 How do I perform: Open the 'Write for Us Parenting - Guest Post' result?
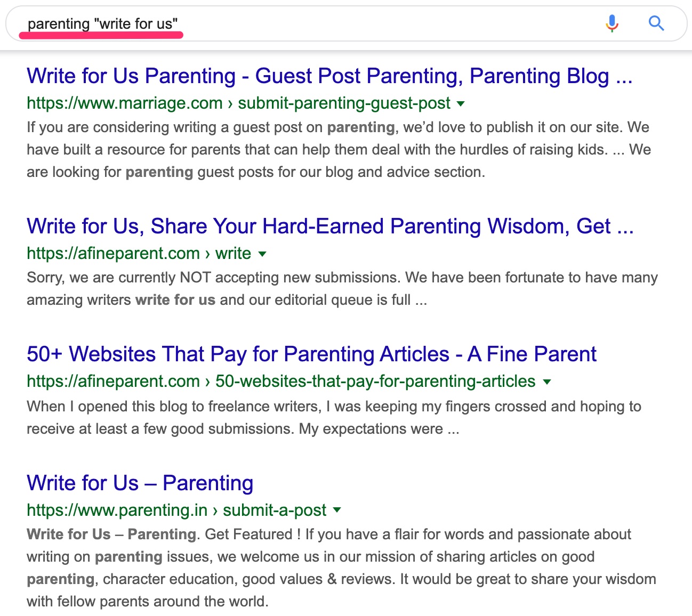click(329, 76)
